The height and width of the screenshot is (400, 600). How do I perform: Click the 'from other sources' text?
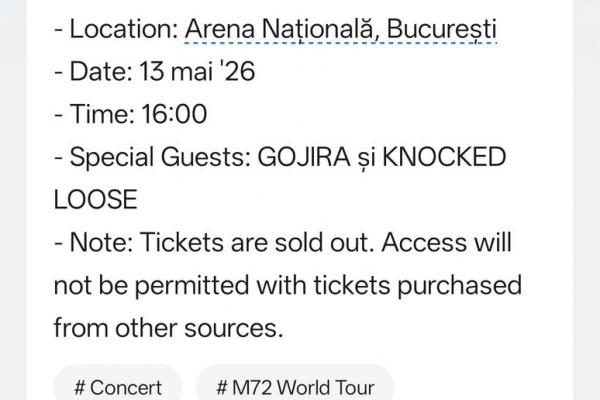click(168, 328)
